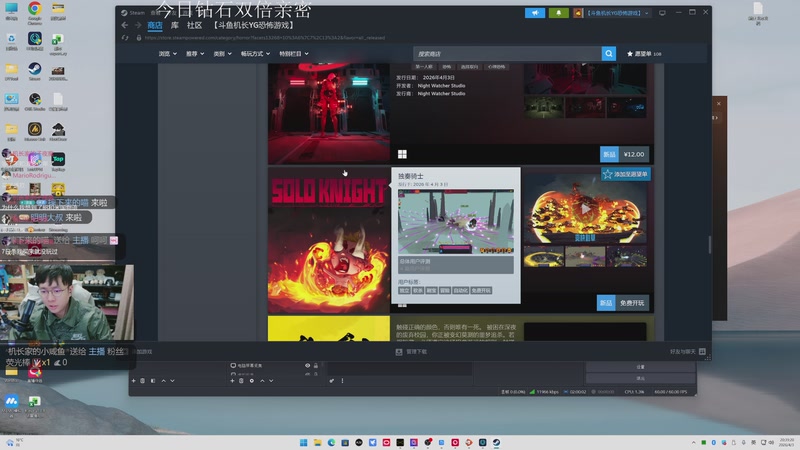The image size is (800, 450).
Task: Open Steam desktop shortcut
Action: click(35, 71)
